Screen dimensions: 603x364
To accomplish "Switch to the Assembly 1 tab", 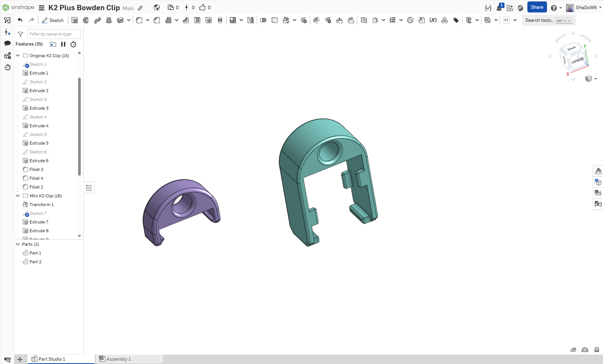I will point(119,359).
